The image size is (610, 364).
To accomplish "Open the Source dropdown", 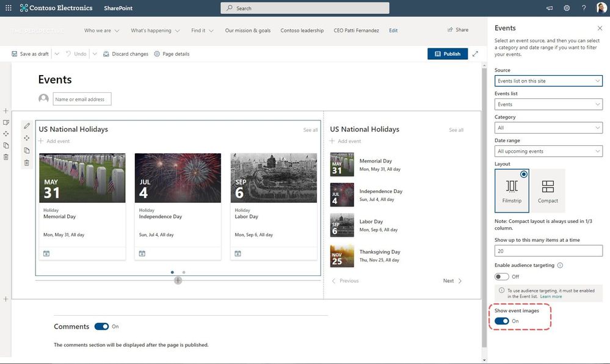I will point(548,81).
